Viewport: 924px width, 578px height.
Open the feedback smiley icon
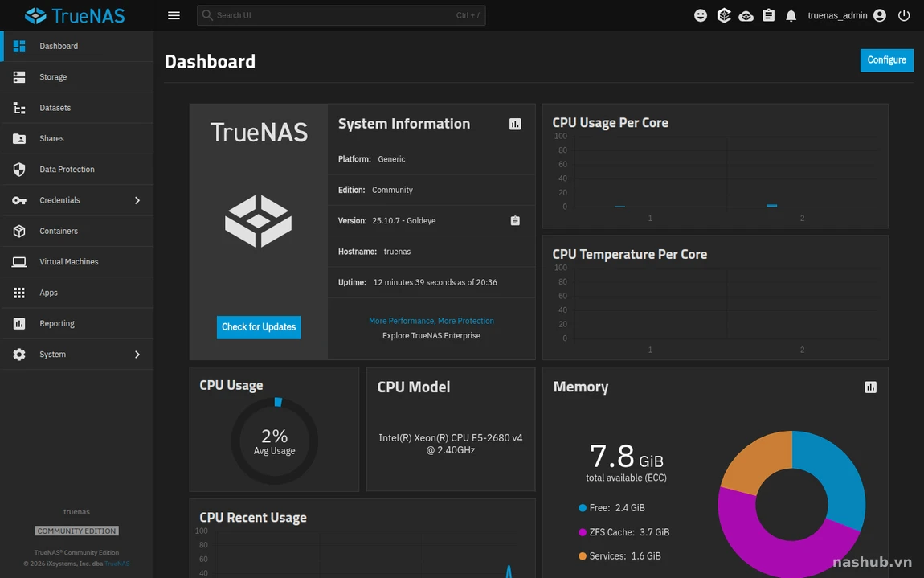coord(700,15)
